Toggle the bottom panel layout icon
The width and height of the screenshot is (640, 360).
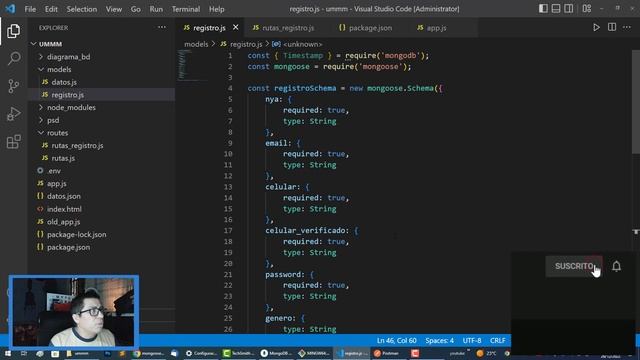[556, 9]
